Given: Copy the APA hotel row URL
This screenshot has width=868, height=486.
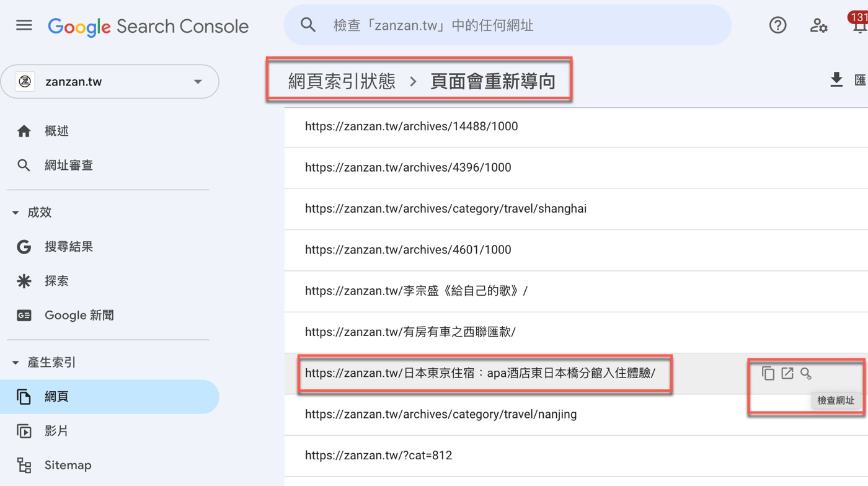Looking at the screenshot, I should [x=768, y=373].
